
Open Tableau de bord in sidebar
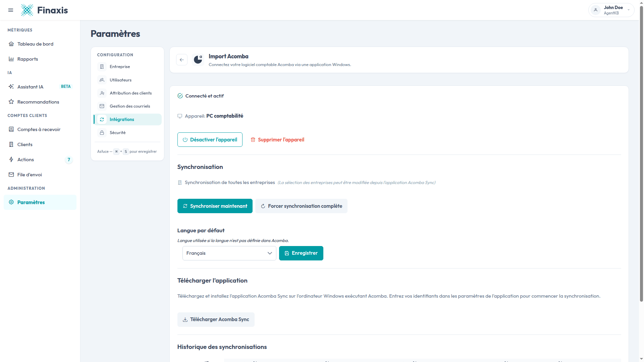(40, 44)
